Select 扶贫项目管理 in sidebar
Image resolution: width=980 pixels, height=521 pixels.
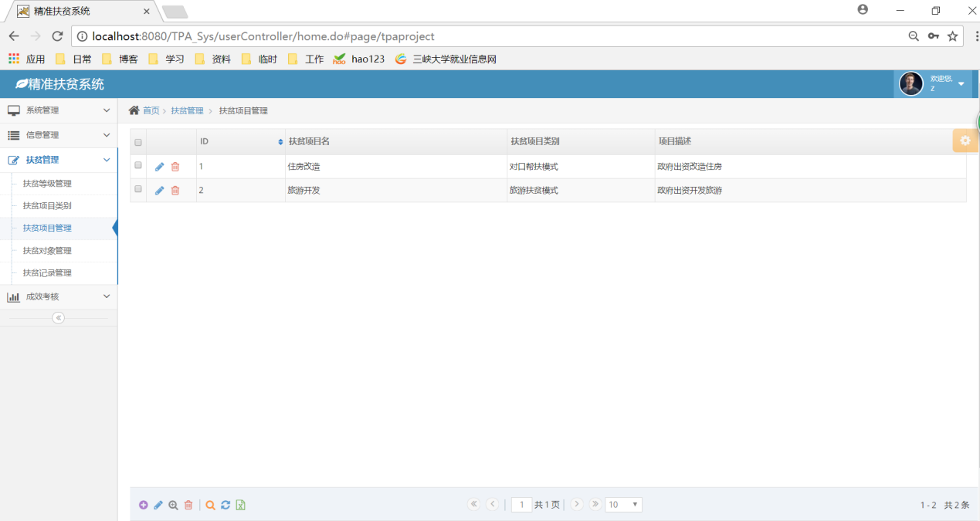pyautogui.click(x=47, y=228)
